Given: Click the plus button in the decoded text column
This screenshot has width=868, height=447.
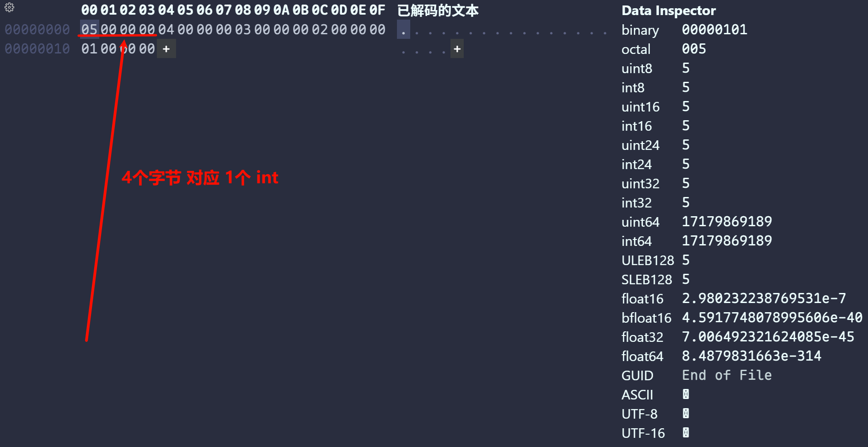Looking at the screenshot, I should tap(457, 49).
